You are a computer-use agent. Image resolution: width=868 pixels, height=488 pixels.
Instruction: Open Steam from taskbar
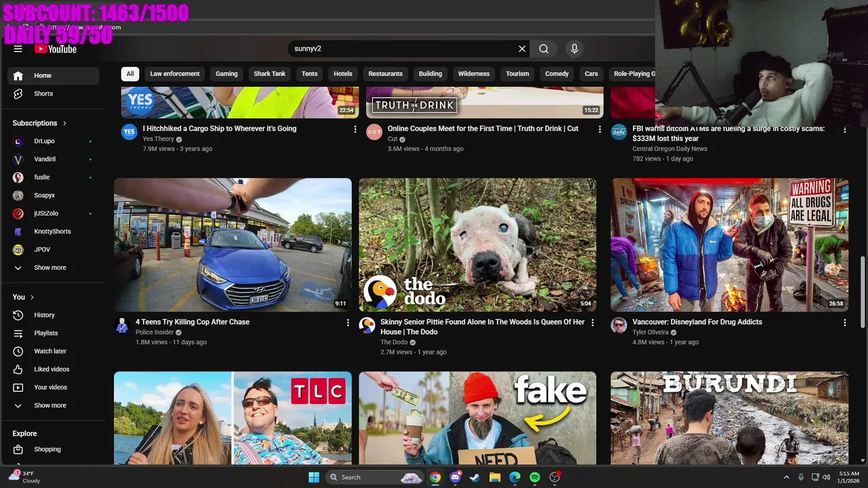click(475, 477)
